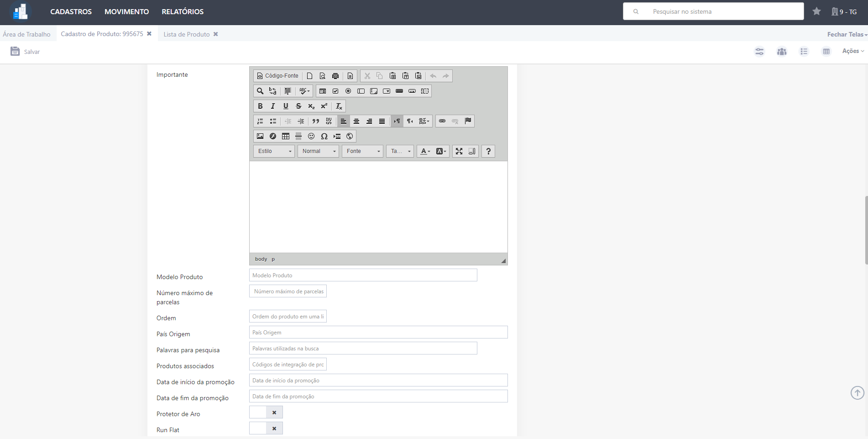Viewport: 868px width, 439px height.
Task: Apply underline formatting
Action: [x=286, y=106]
